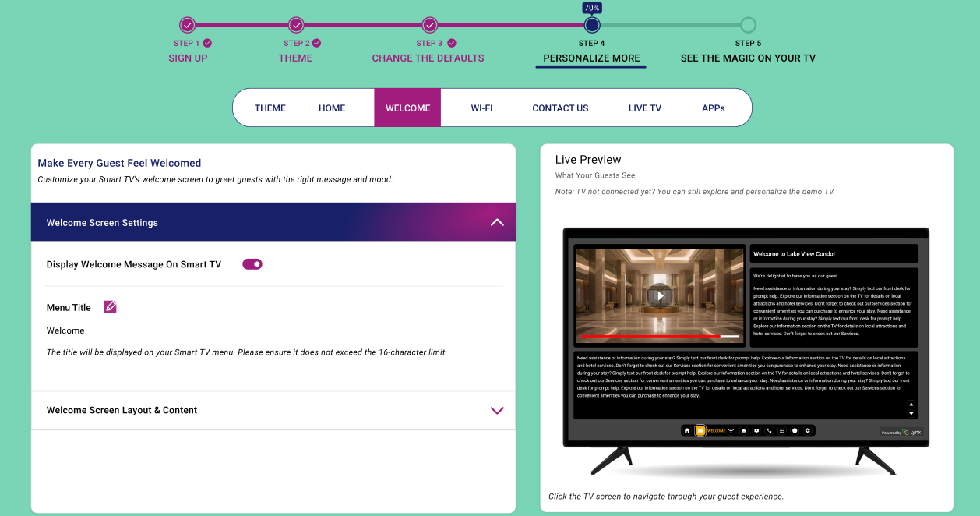Collapse the Welcome Screen Settings section
Screen dimensions: 980x516
tap(497, 222)
